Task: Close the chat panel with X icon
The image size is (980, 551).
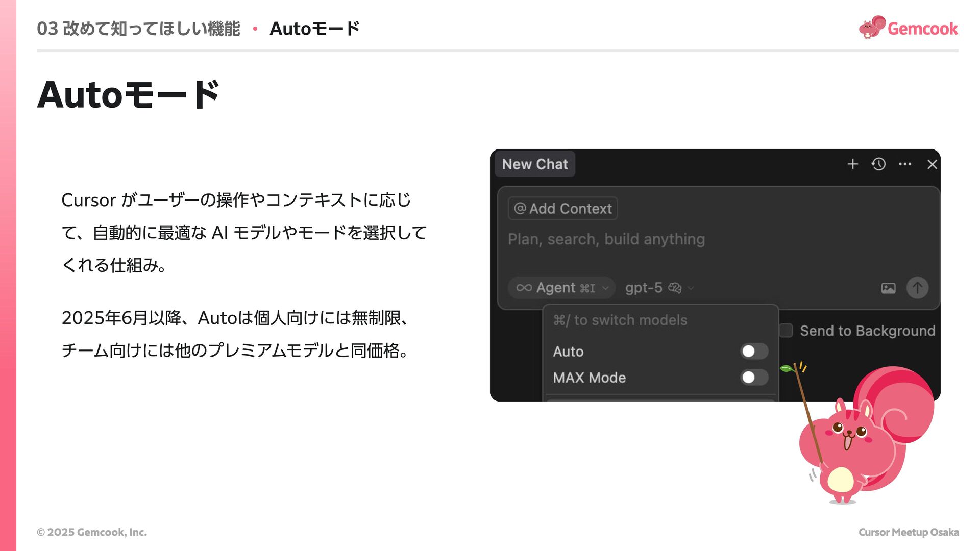Action: [x=932, y=164]
